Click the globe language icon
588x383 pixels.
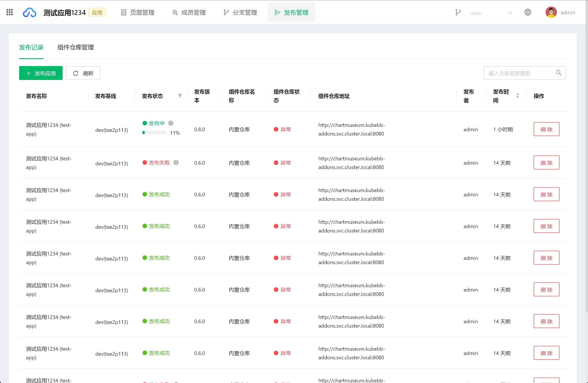click(x=528, y=12)
